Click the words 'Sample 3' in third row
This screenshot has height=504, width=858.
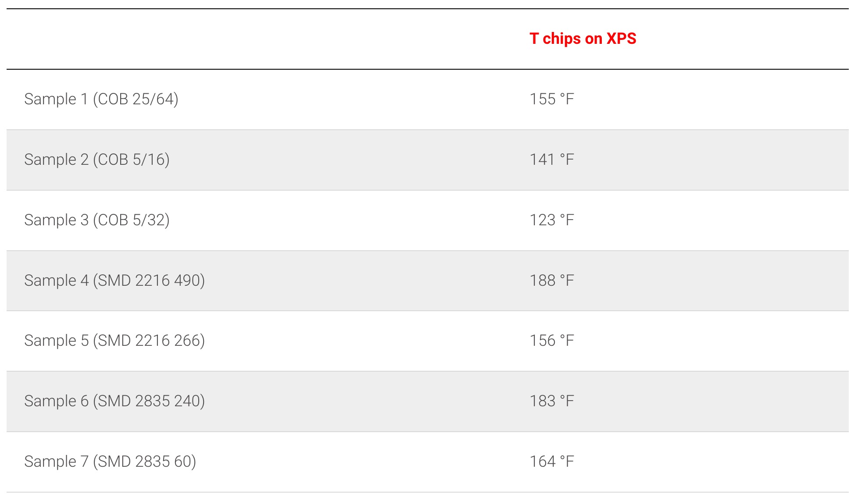pyautogui.click(x=56, y=220)
